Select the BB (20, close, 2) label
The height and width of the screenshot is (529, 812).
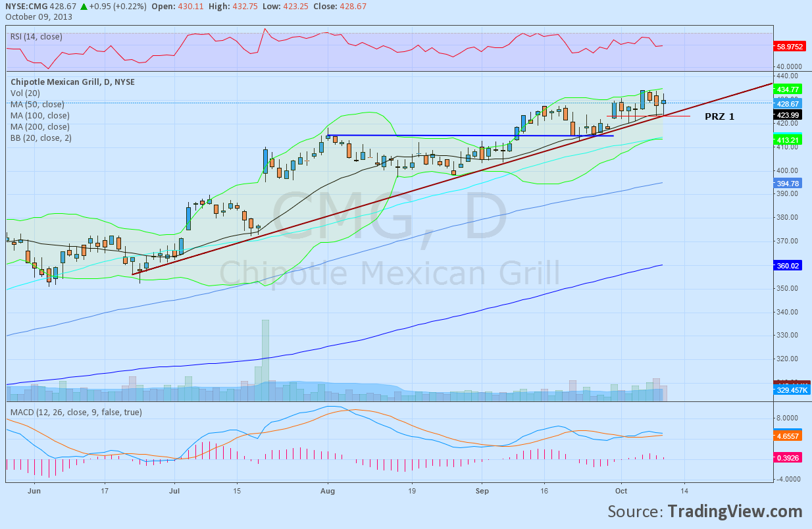coord(41,138)
